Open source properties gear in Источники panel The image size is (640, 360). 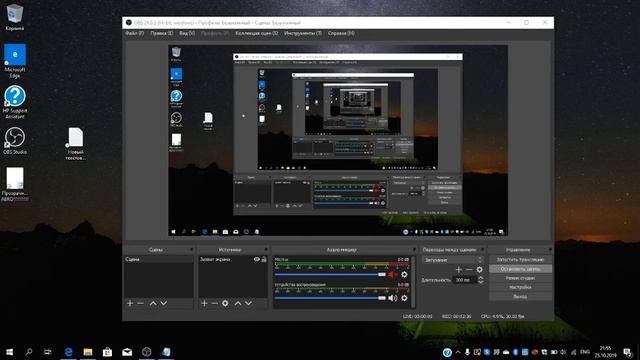[x=225, y=303]
